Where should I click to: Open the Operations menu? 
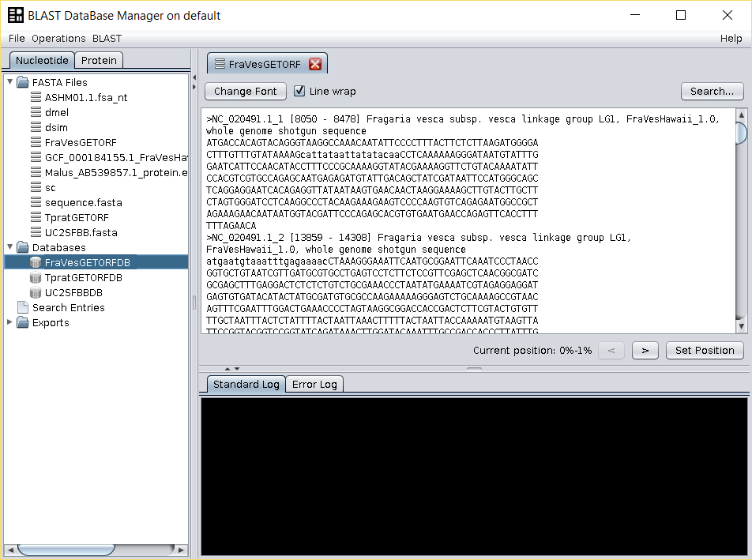point(58,38)
